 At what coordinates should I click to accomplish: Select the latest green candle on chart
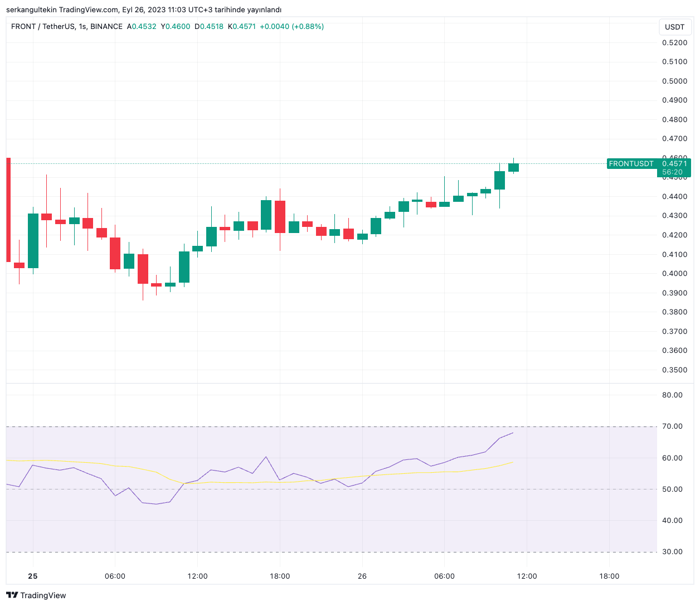pos(513,167)
